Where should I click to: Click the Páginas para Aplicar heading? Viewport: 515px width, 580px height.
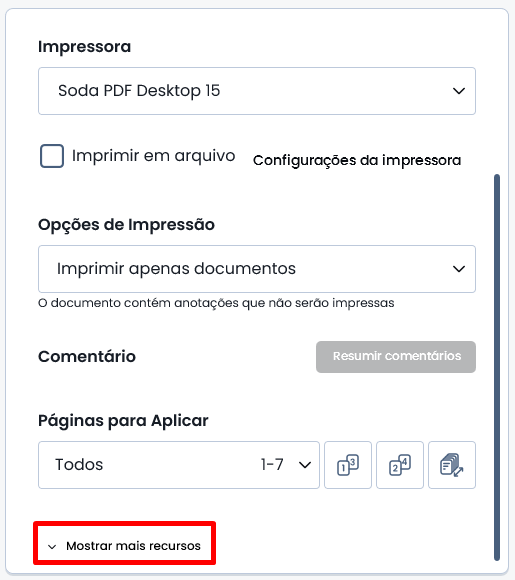[123, 421]
